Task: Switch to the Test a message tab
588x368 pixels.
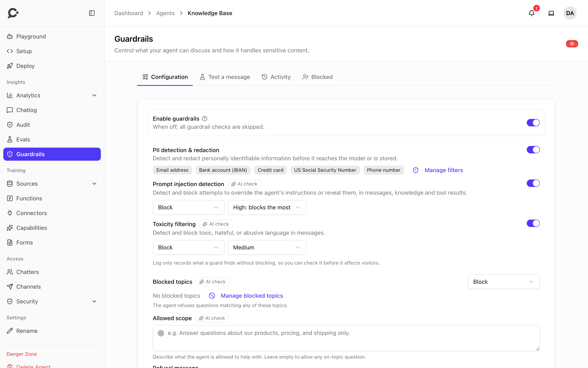Action: (x=225, y=77)
